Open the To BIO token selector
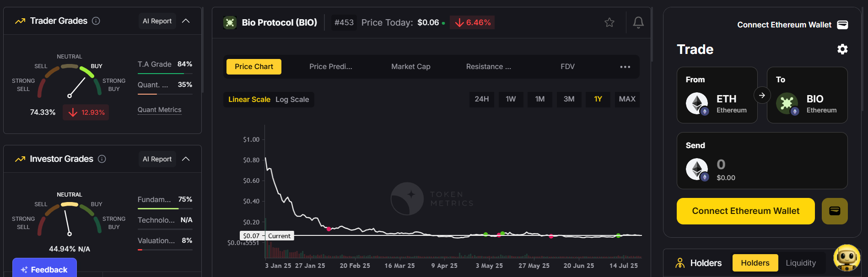This screenshot has height=277, width=868. (x=807, y=95)
